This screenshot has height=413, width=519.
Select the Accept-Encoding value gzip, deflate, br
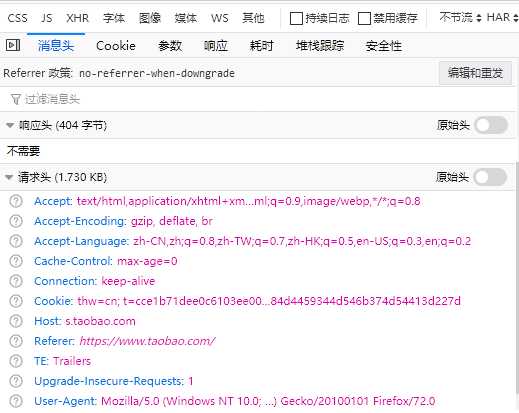pos(171,221)
